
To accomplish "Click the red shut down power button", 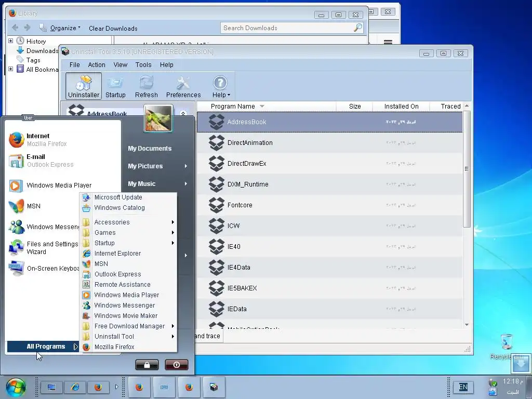I will 177,365.
